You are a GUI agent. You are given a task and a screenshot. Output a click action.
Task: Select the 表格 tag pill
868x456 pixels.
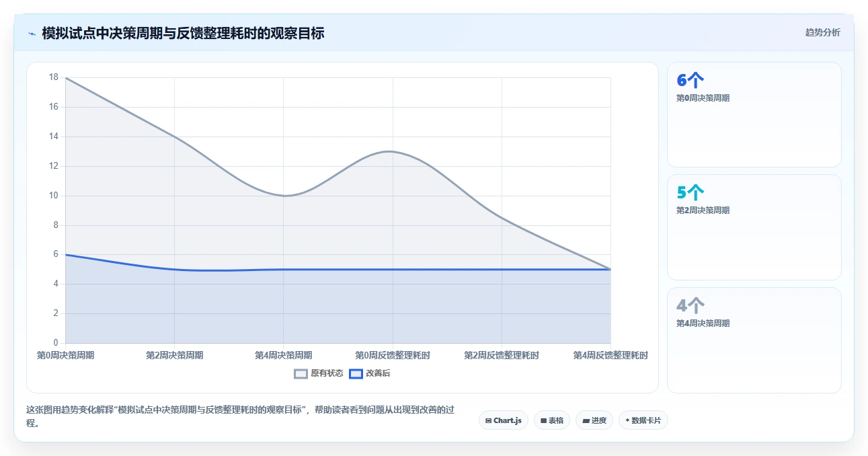coord(552,420)
